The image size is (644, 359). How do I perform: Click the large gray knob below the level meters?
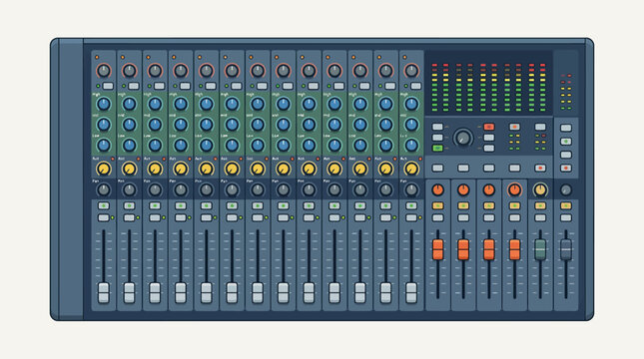pos(463,138)
